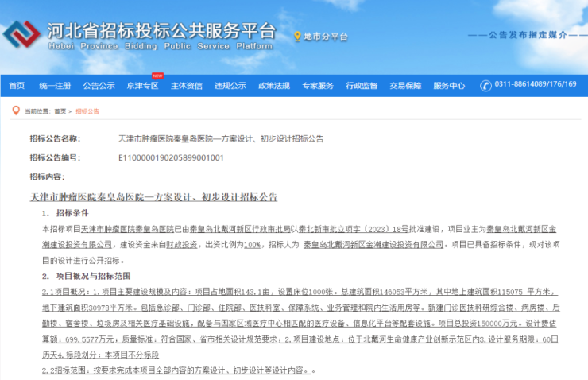The image size is (588, 380).
Task: Click the yellow location pin beside 地市分平台
Action: (297, 37)
